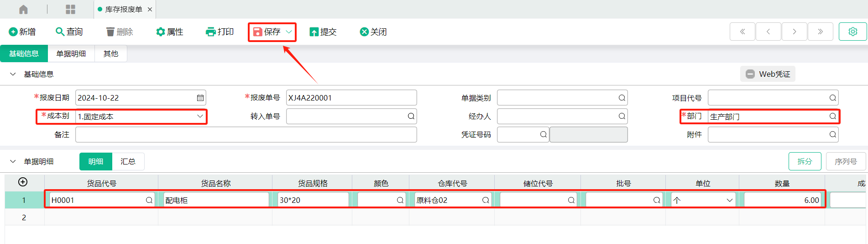Open the 单位 dropdown in row 1

click(729, 200)
